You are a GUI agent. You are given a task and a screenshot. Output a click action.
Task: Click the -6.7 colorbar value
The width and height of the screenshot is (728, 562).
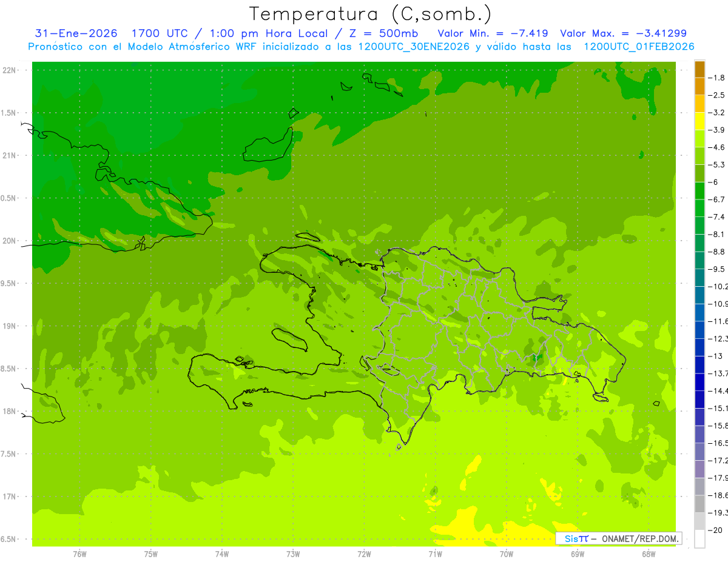(x=717, y=199)
